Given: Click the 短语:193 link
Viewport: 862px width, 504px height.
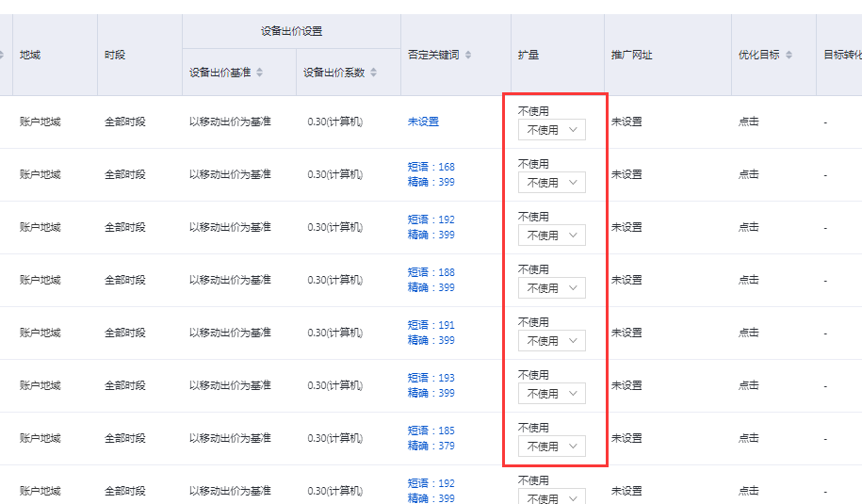Looking at the screenshot, I should click(x=431, y=378).
